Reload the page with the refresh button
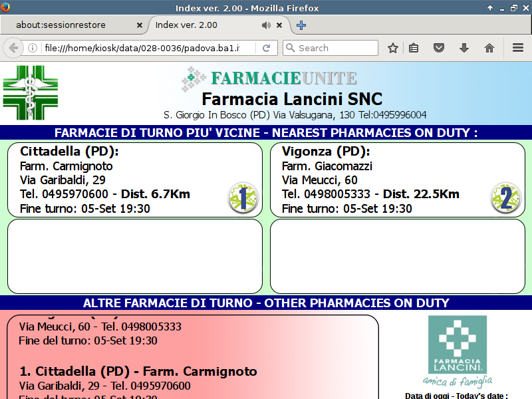Viewport: 532px width, 399px height. coord(266,48)
